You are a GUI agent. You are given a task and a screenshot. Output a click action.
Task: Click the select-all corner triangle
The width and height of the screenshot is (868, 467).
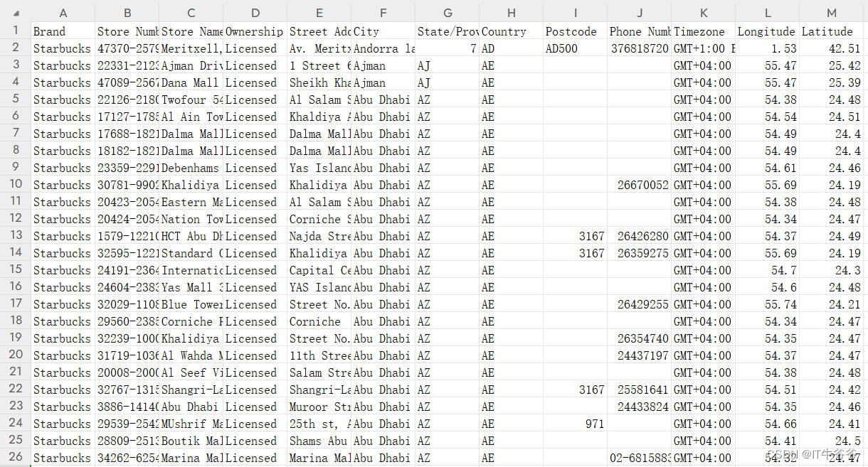pyautogui.click(x=16, y=13)
